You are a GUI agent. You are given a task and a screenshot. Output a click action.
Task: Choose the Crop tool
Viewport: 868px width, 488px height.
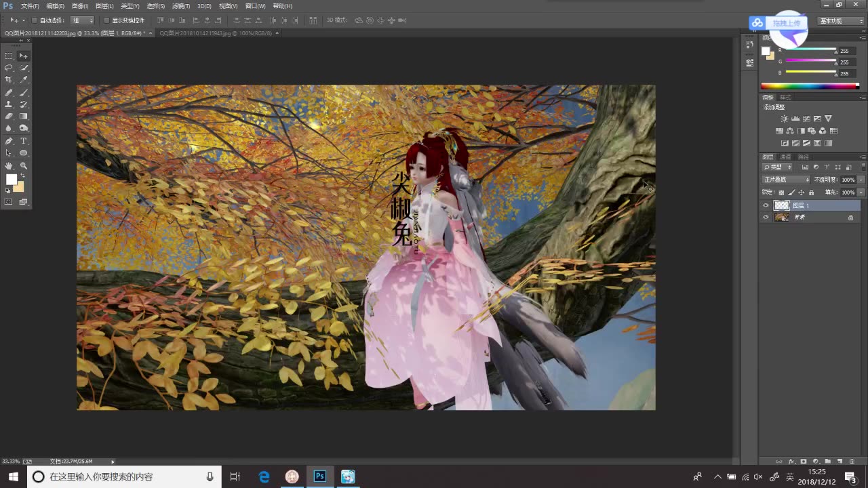pyautogui.click(x=9, y=80)
